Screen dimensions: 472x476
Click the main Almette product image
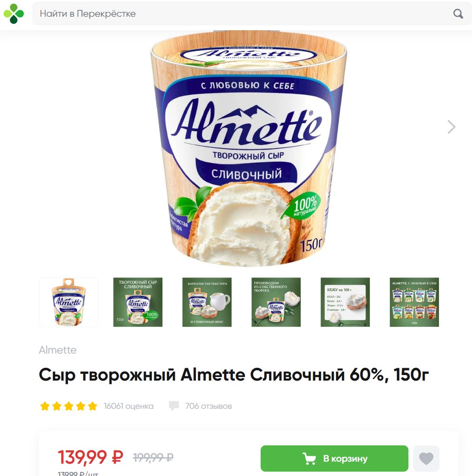click(x=249, y=149)
